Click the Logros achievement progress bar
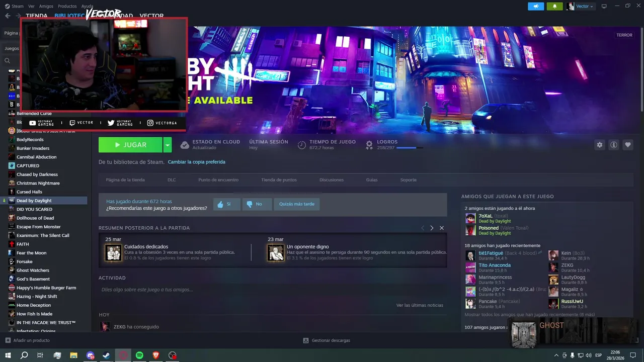The height and width of the screenshot is (362, 644). pyautogui.click(x=410, y=148)
